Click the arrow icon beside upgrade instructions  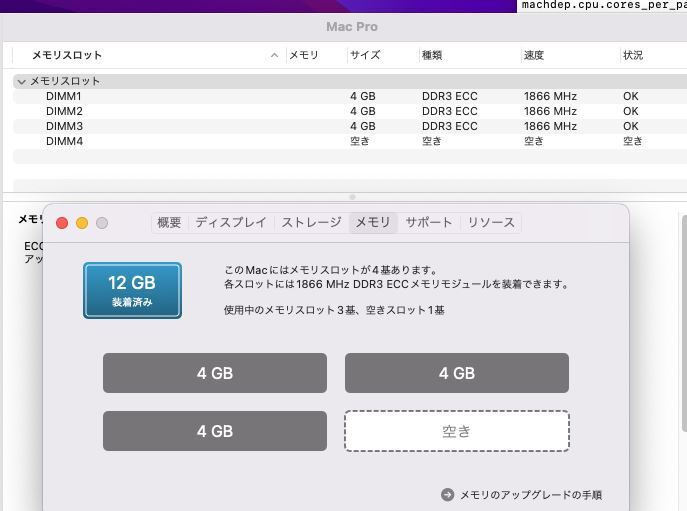point(447,495)
